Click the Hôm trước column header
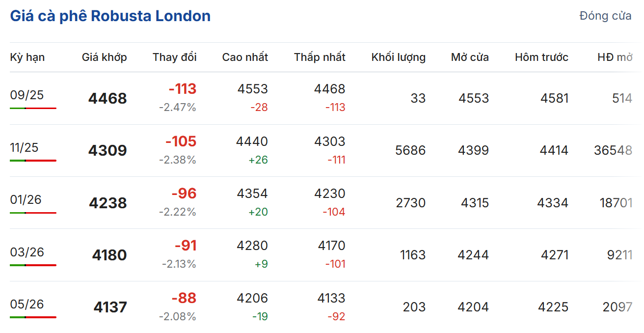This screenshot has width=644, height=333. (x=541, y=57)
